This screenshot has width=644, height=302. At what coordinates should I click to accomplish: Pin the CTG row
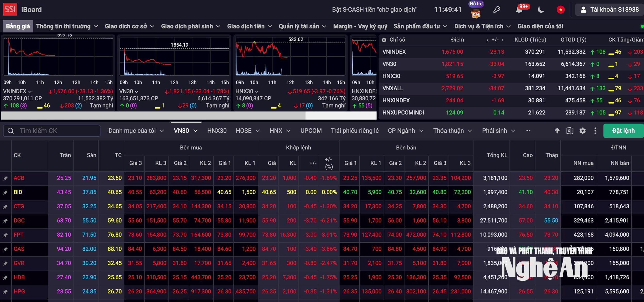coord(5,206)
